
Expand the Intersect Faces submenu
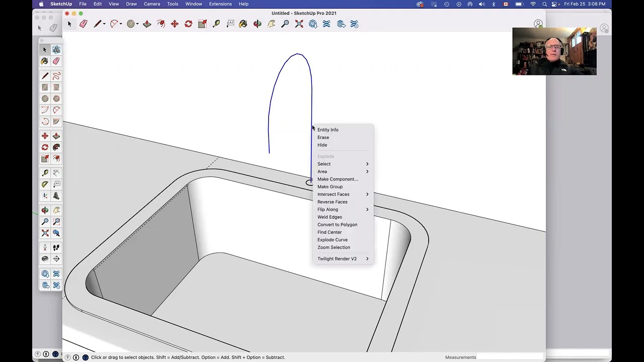[343, 194]
